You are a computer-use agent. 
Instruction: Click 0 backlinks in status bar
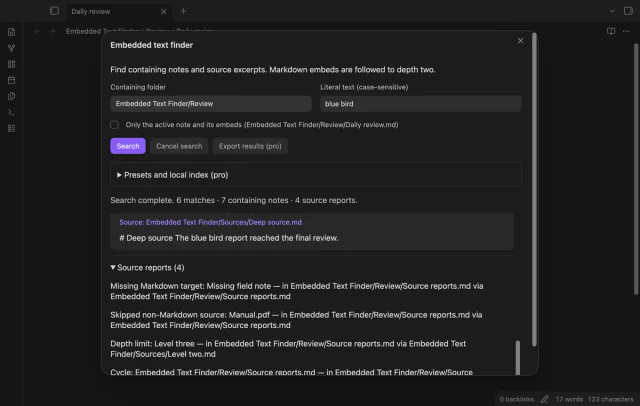coord(516,399)
